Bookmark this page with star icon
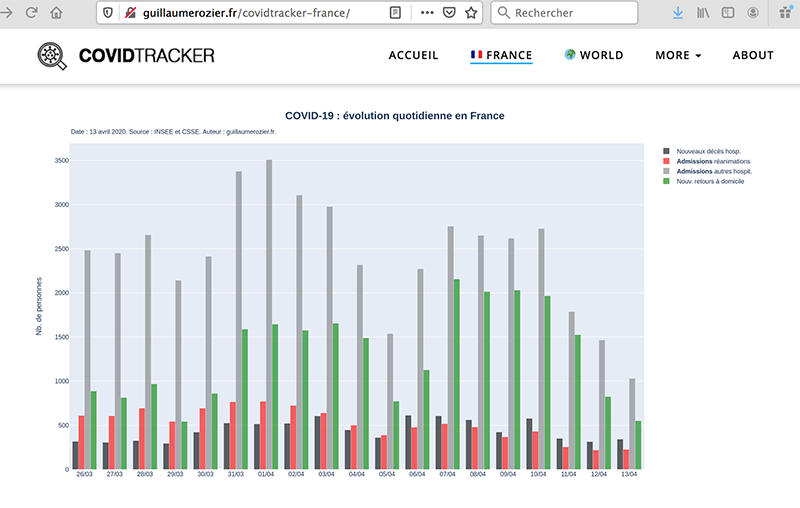The height and width of the screenshot is (508, 800). (x=471, y=13)
